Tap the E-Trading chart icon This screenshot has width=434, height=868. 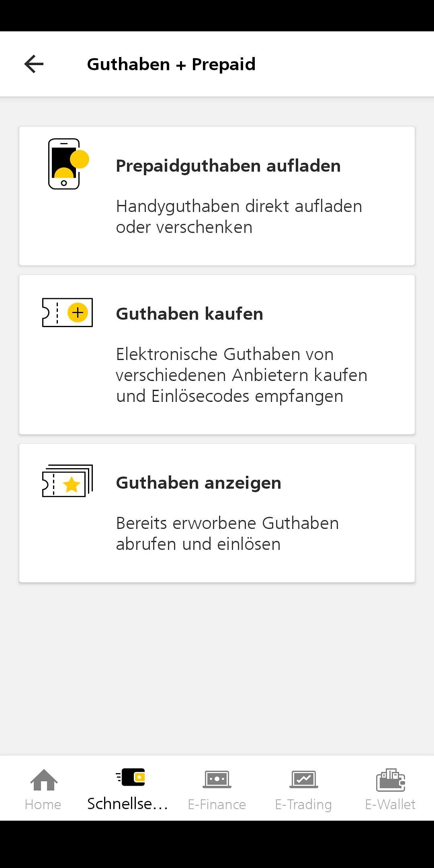point(304,780)
